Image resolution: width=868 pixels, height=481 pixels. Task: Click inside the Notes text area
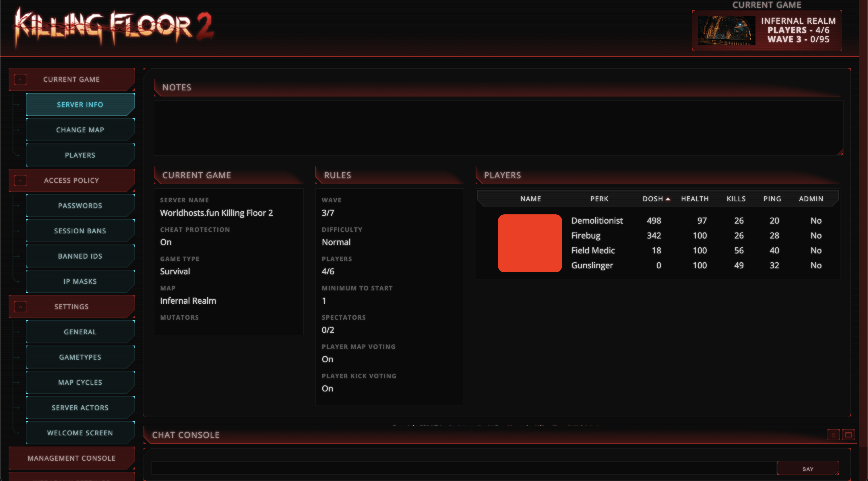click(498, 128)
